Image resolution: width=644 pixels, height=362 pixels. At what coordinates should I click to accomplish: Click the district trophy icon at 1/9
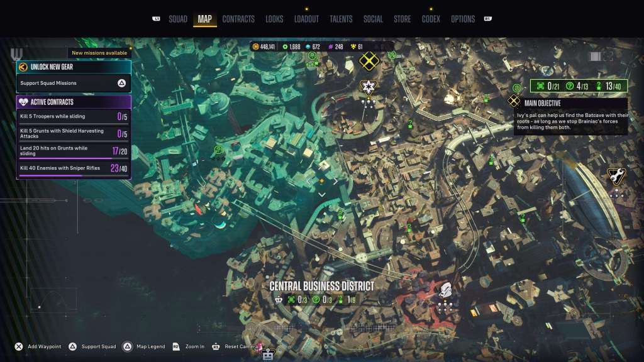340,300
